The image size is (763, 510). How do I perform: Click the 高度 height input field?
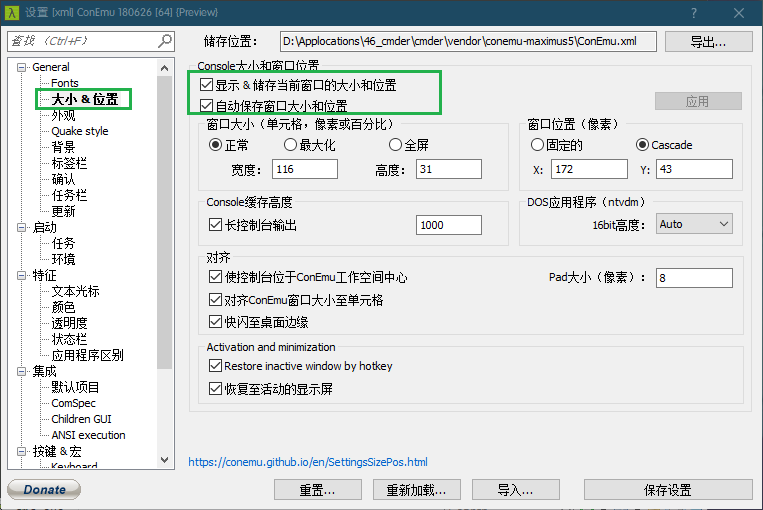point(449,169)
